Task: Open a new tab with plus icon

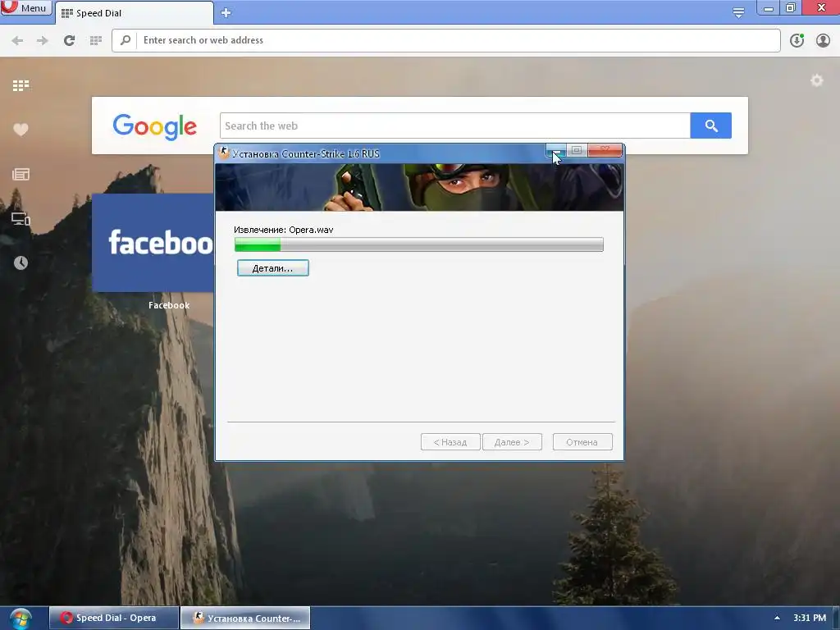Action: 226,13
